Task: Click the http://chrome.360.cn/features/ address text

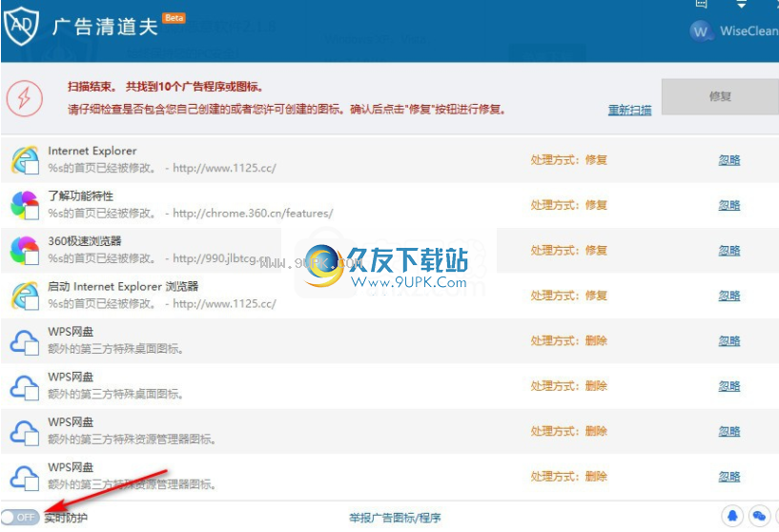Action: [x=253, y=214]
